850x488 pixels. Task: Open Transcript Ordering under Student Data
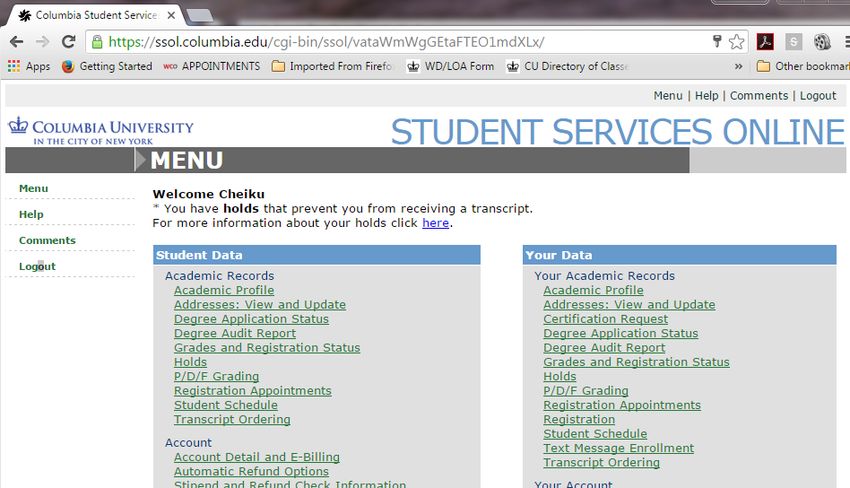click(232, 419)
